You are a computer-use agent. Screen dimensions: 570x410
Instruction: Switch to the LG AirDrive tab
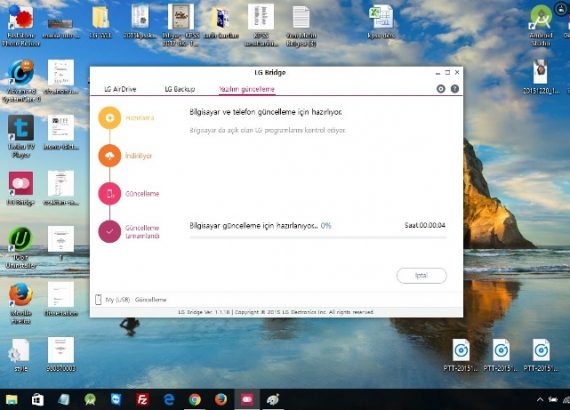[120, 89]
